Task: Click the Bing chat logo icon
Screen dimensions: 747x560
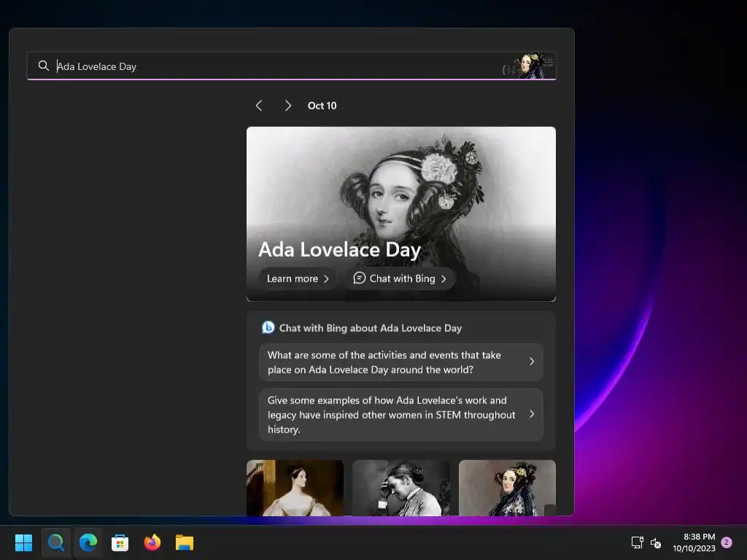Action: [x=268, y=327]
